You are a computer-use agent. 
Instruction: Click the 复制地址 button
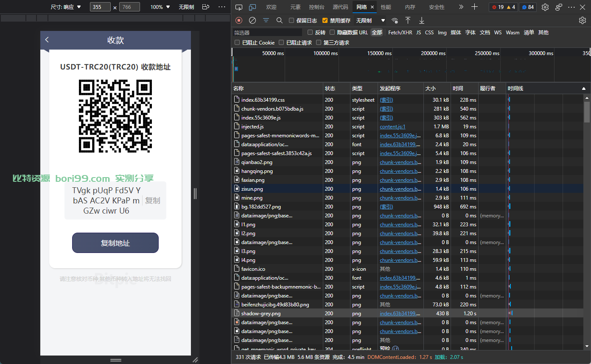coord(115,243)
